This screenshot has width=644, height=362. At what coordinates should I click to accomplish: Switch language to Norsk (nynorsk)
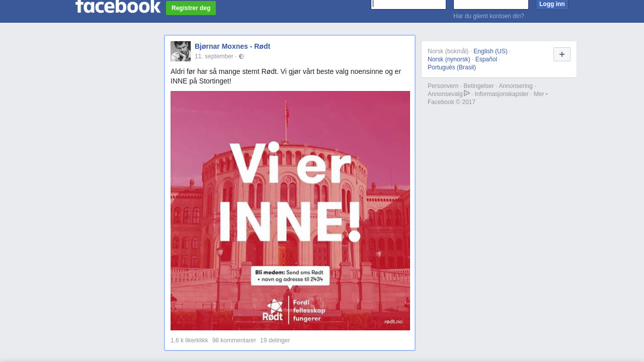[x=449, y=59]
